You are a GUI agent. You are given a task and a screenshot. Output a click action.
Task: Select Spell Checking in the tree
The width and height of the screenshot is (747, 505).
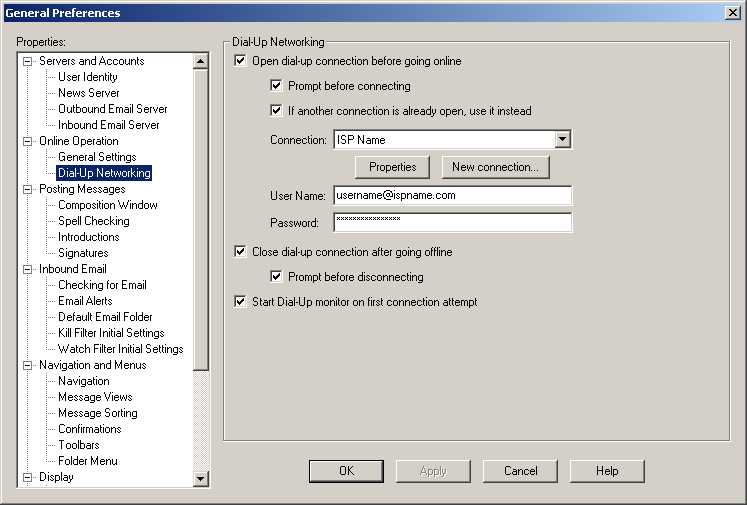(x=93, y=221)
